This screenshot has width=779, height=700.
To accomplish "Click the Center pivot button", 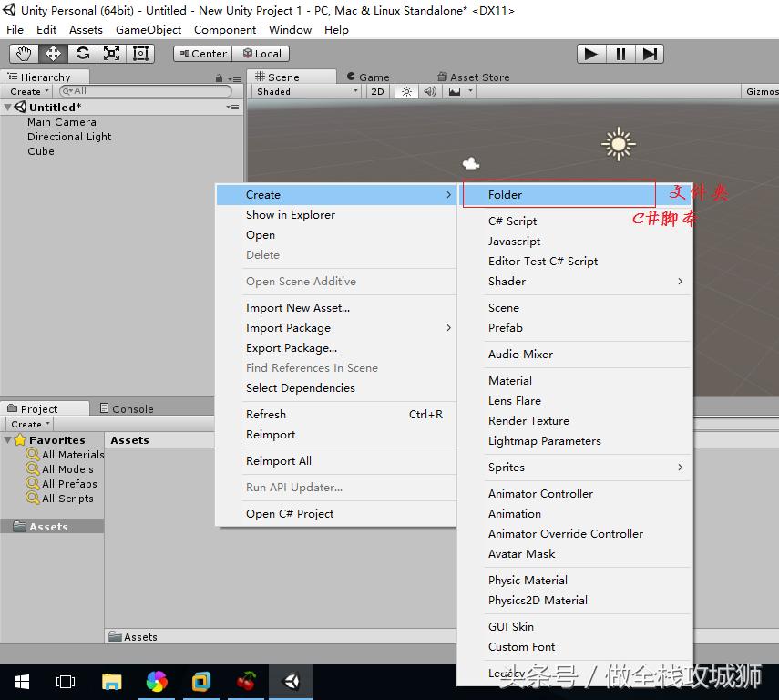I will point(201,53).
